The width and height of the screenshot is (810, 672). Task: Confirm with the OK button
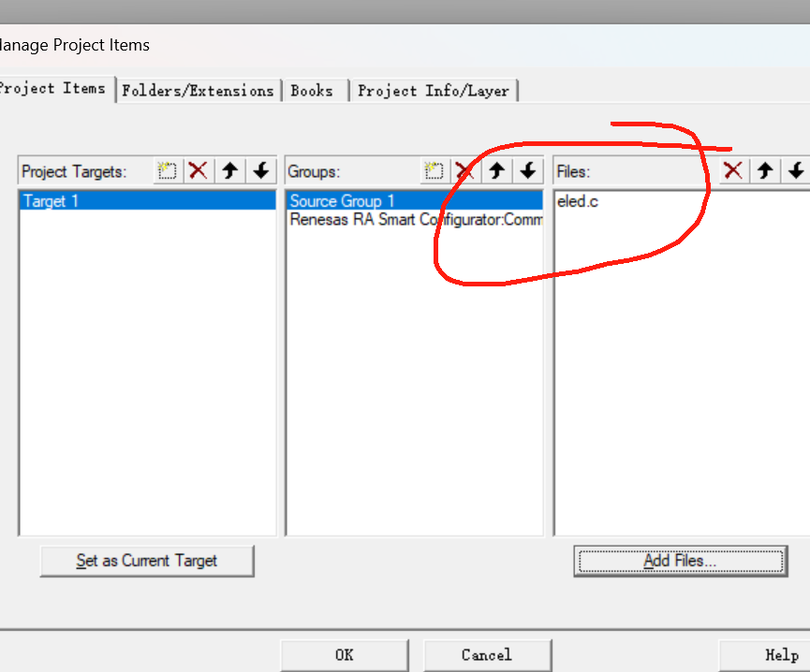[x=345, y=655]
